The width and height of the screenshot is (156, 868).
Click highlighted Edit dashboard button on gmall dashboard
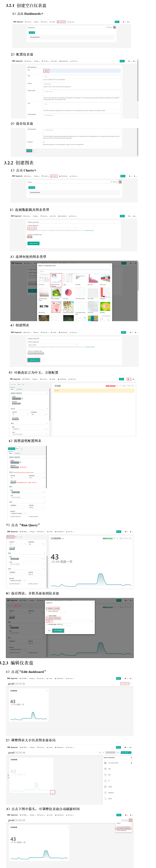point(125,684)
